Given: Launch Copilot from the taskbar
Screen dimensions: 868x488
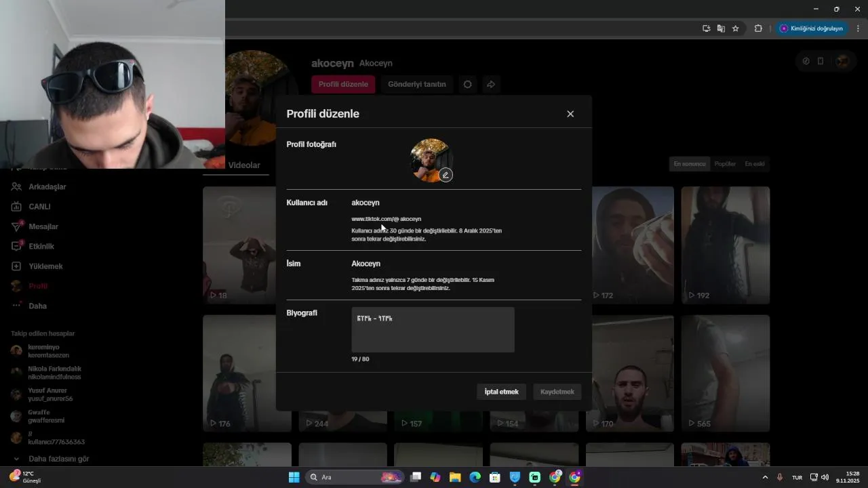Looking at the screenshot, I should point(435,477).
